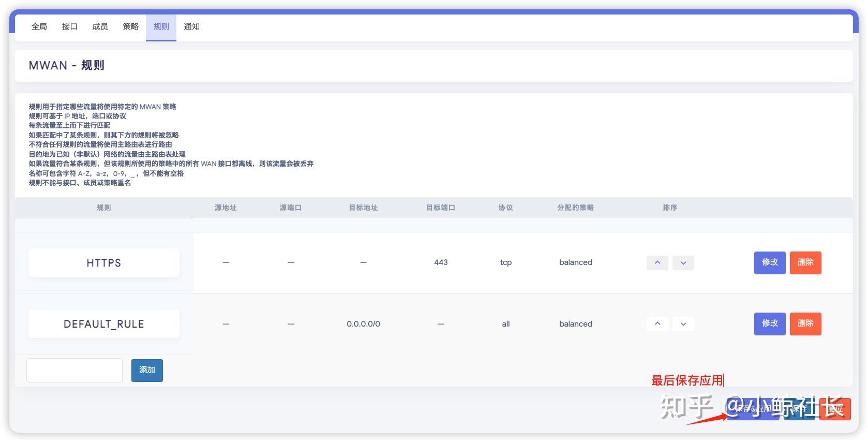Click the 保存&应用 button
Screen dimensions: 868x442
753,409
